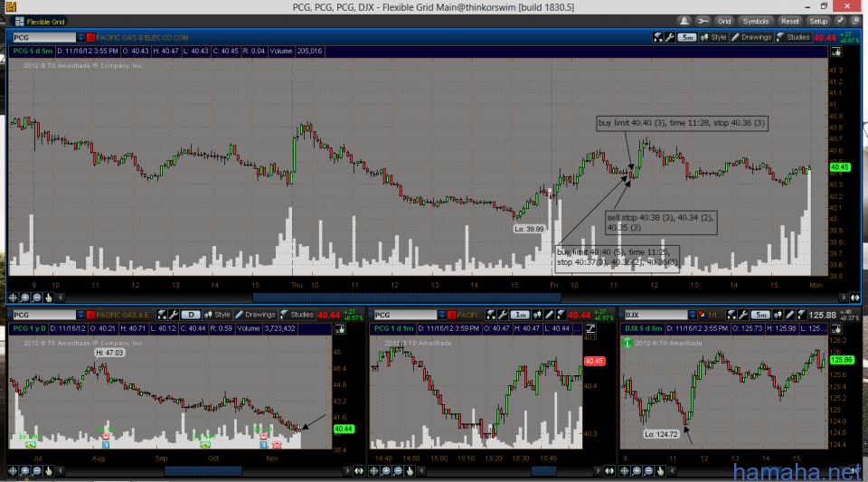Image resolution: width=868 pixels, height=482 pixels.
Task: Open Studies menu in main PCG chart
Action: click(x=793, y=38)
